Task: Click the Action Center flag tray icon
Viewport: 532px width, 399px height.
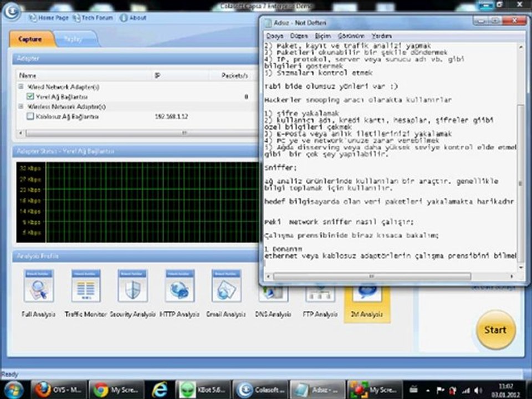Action: 441,391
